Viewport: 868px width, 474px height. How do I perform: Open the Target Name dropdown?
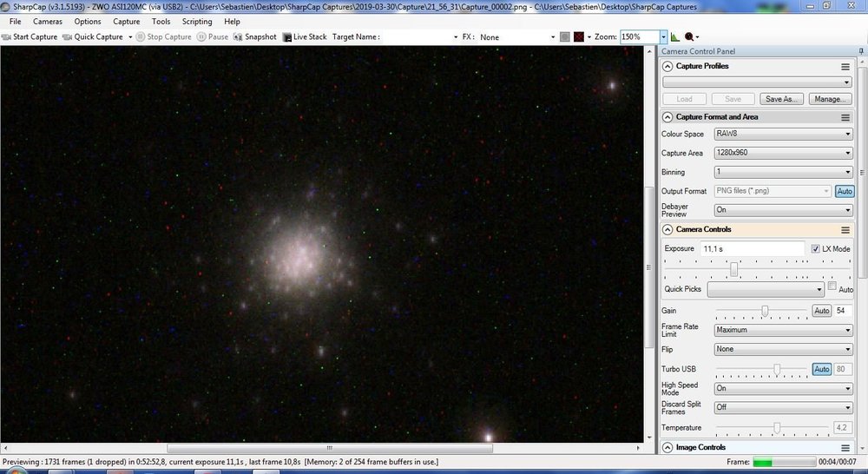click(456, 37)
